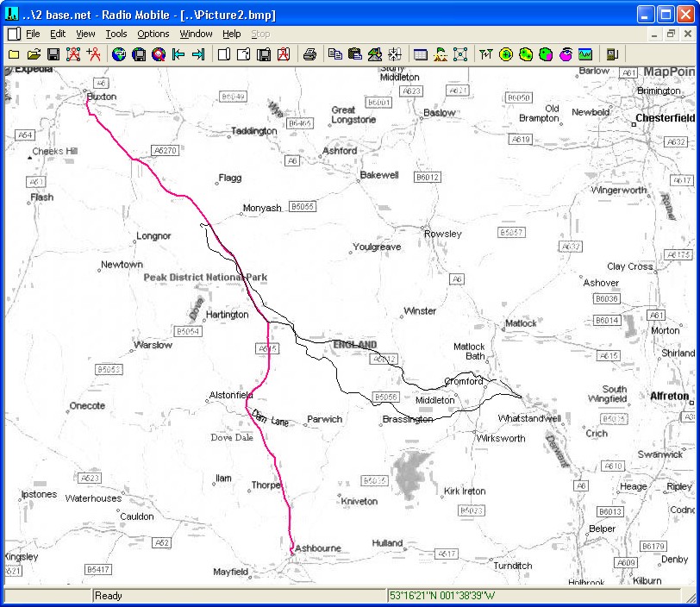Go to previous with cyan left arrow
This screenshot has height=607, width=700.
click(178, 54)
